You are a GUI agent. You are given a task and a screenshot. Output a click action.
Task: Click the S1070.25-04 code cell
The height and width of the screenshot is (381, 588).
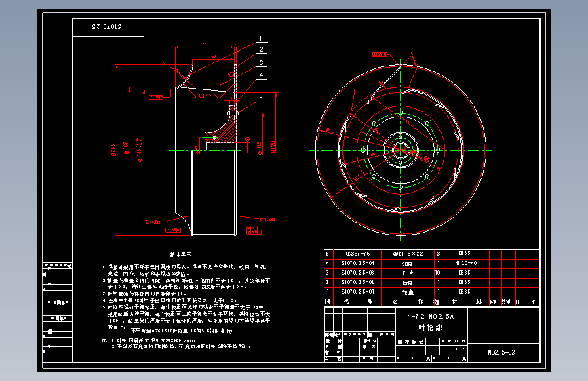tap(357, 263)
